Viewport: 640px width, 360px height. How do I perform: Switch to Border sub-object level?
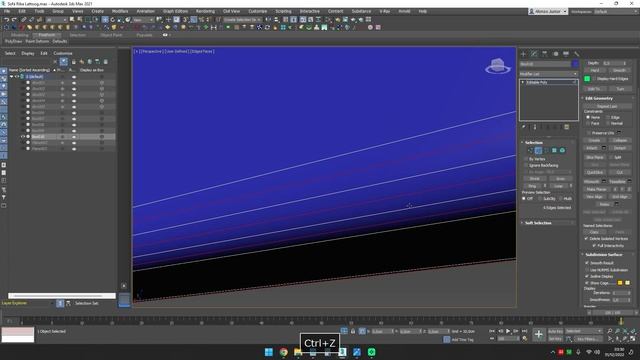[546, 151]
